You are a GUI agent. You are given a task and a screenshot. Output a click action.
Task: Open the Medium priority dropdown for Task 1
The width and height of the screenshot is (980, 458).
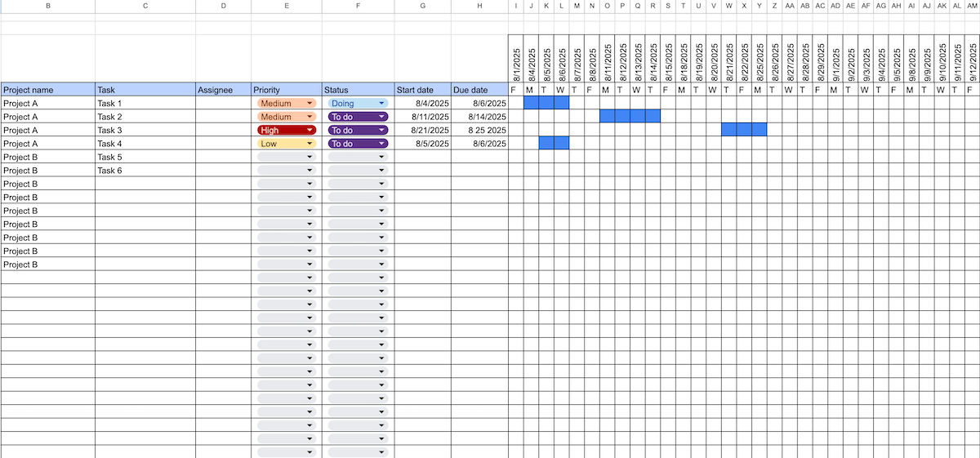(x=310, y=104)
